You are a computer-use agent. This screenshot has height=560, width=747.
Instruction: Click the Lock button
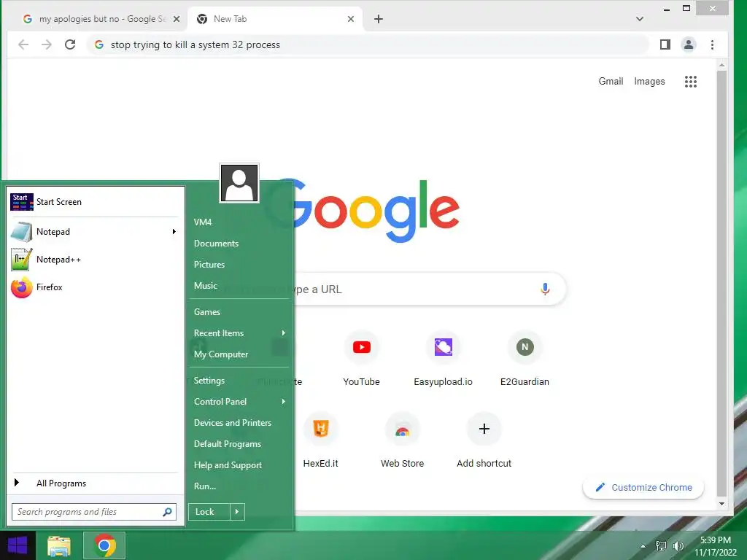[209, 512]
